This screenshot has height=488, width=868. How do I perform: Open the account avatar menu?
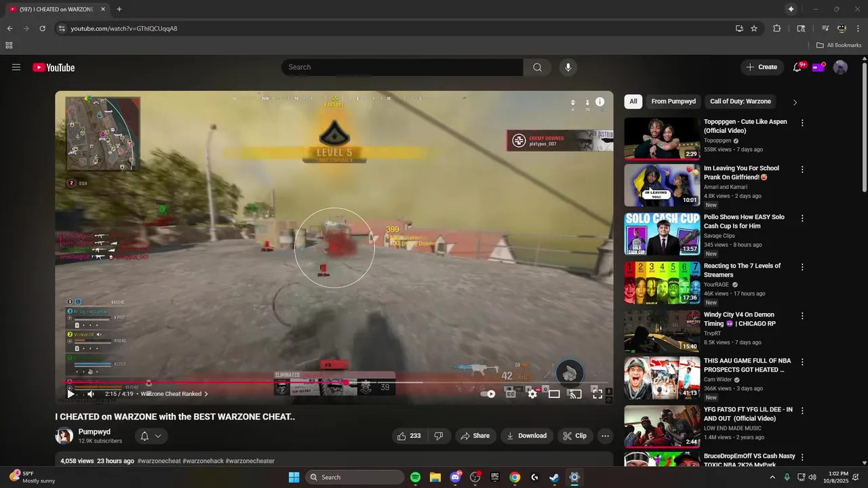[840, 67]
